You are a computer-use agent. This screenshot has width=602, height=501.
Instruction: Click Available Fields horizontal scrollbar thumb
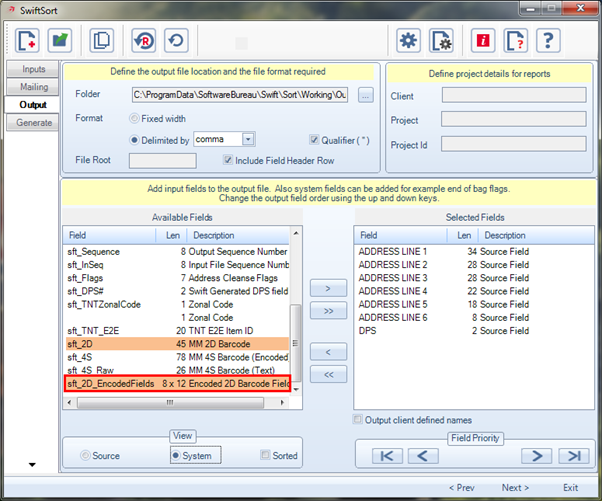(170, 402)
